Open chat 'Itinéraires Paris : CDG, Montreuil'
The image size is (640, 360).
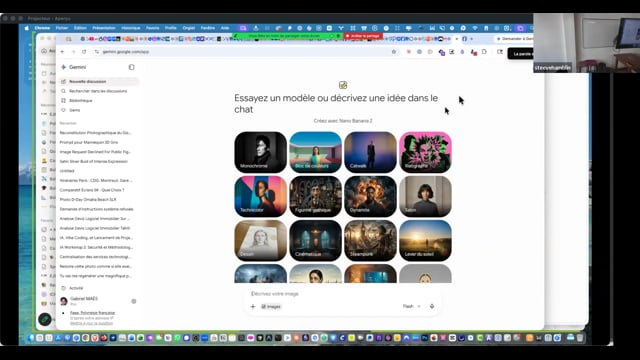click(x=96, y=180)
